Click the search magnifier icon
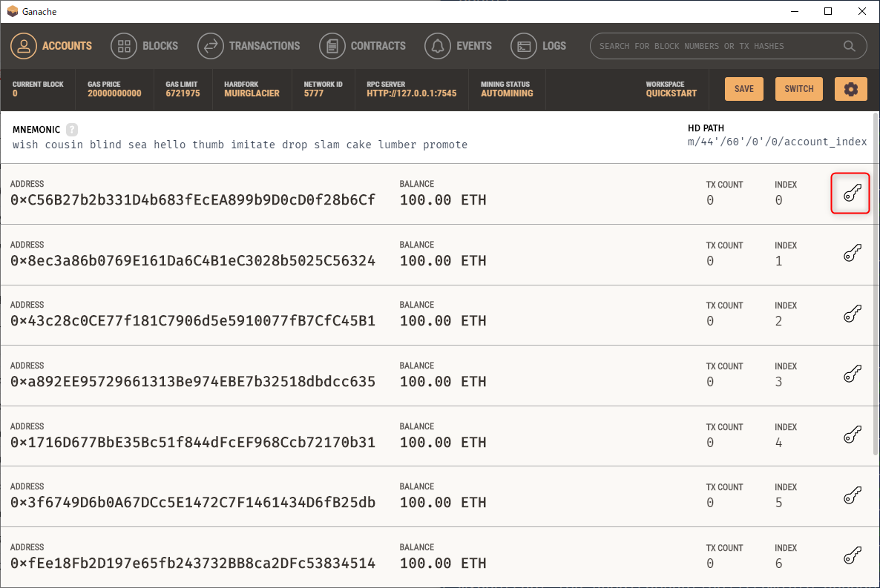This screenshot has width=880, height=588. coord(850,46)
